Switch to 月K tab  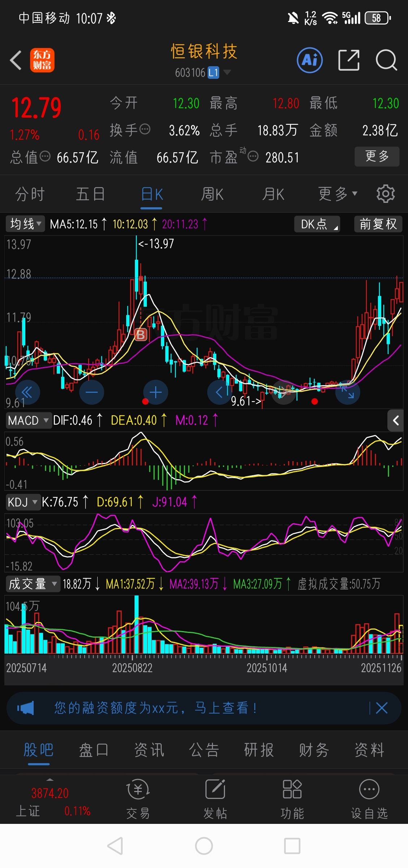click(x=273, y=194)
